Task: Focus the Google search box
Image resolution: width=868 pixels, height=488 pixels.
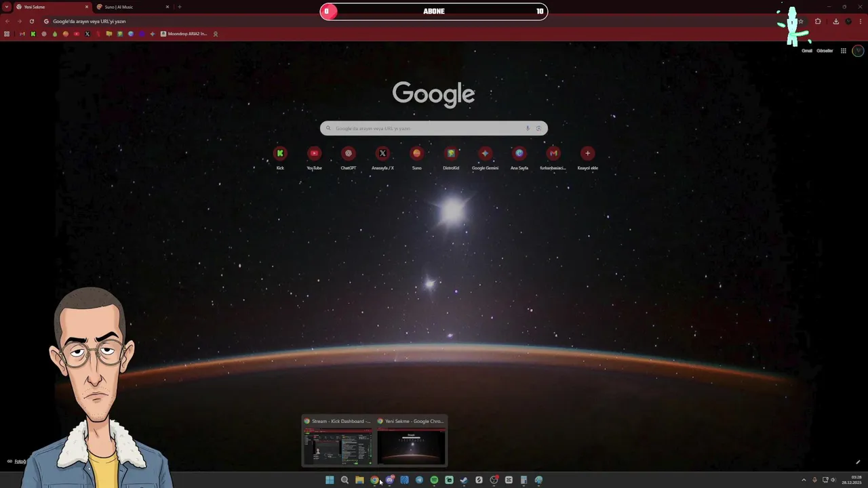Action: click(x=434, y=128)
